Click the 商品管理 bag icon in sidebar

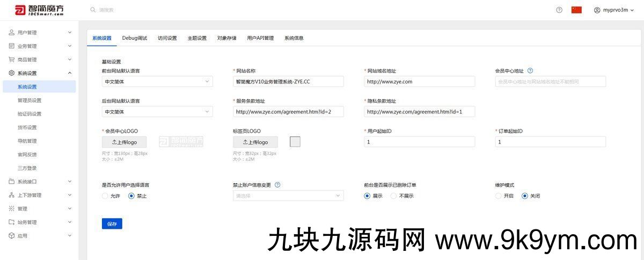tap(12, 60)
